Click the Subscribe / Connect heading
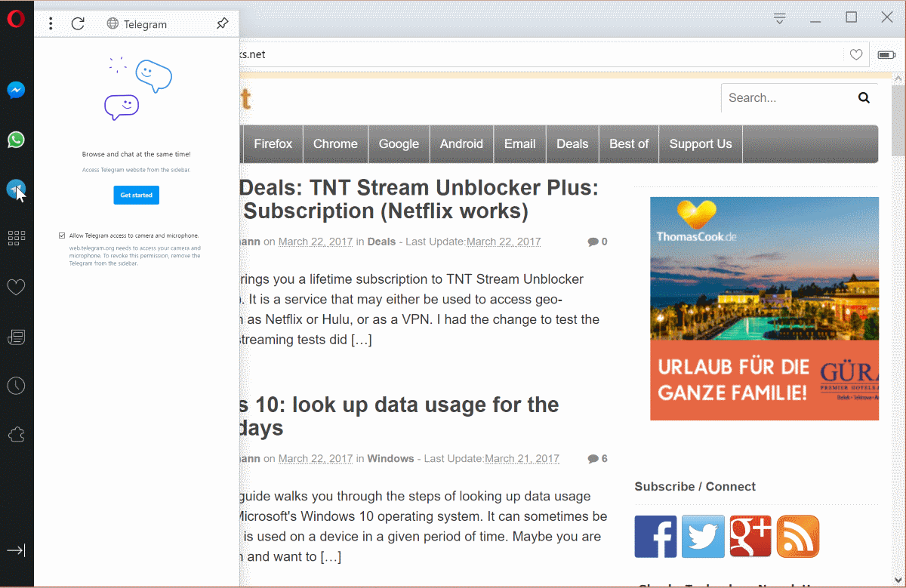This screenshot has height=588, width=906. click(x=695, y=486)
